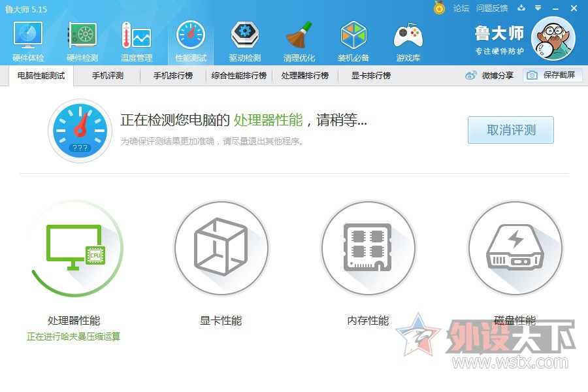Switch to 手机排行榜 tab
Image resolution: width=588 pixels, height=392 pixels.
(x=173, y=76)
